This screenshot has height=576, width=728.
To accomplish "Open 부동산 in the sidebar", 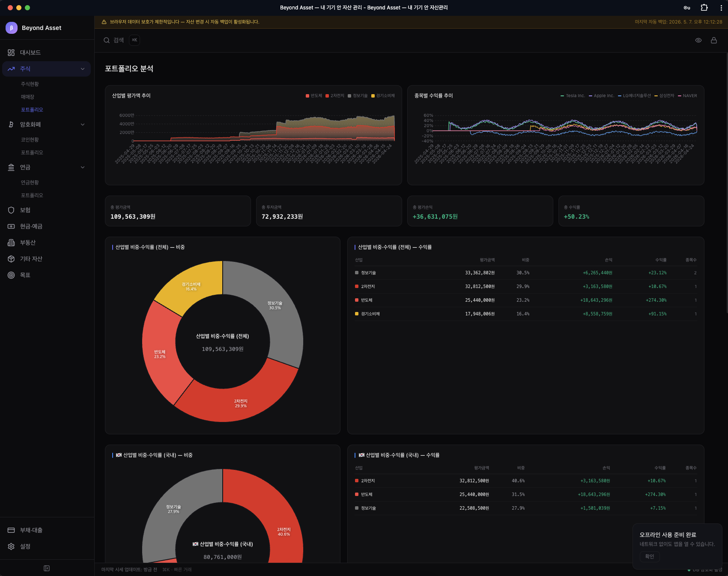I will [47, 243].
